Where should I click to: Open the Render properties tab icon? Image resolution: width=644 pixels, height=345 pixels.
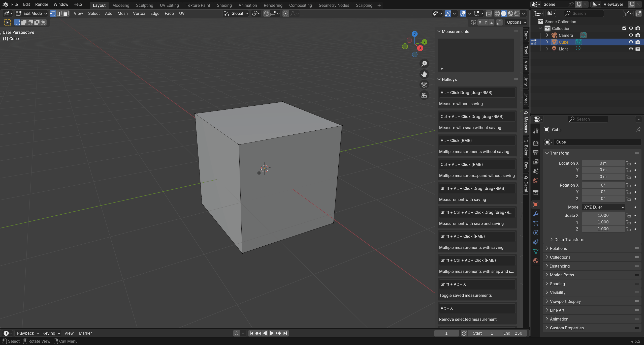(536, 143)
